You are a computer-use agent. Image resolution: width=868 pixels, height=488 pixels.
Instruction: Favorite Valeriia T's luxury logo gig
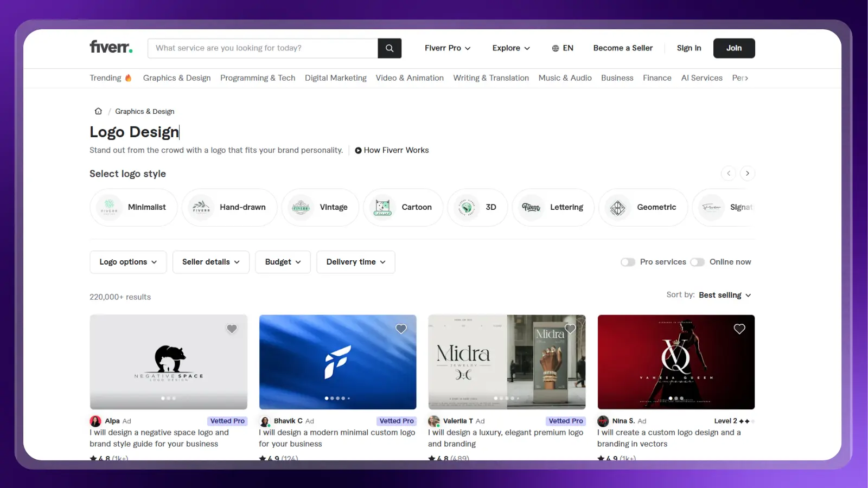coord(570,329)
